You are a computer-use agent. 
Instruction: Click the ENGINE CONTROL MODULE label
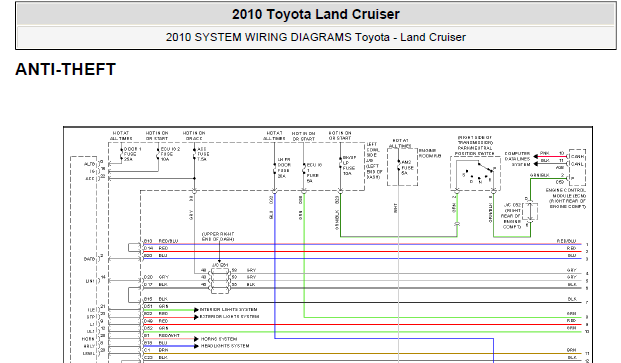tap(565, 198)
